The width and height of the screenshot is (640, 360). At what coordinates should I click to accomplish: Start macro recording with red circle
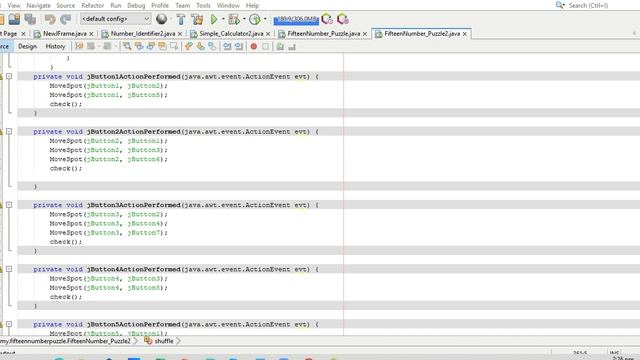[x=253, y=47]
